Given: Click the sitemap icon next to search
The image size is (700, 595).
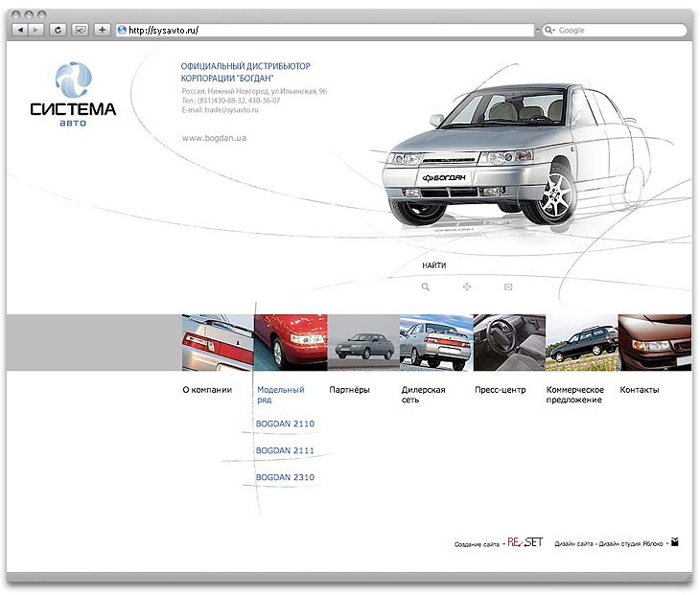Looking at the screenshot, I should 467,286.
